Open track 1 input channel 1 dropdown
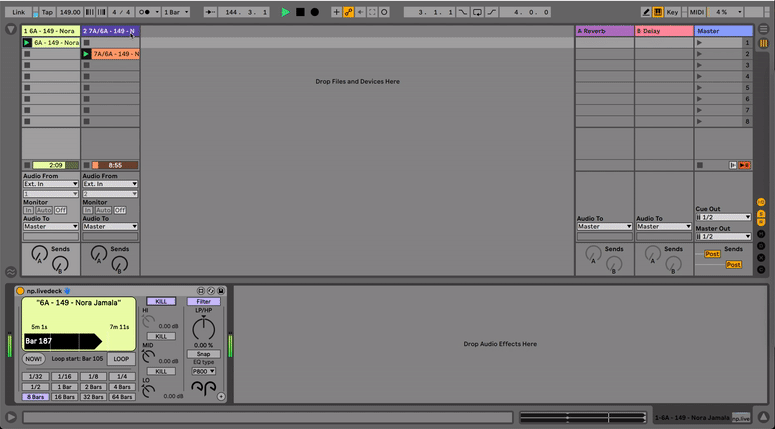This screenshot has width=775, height=429. click(51, 194)
